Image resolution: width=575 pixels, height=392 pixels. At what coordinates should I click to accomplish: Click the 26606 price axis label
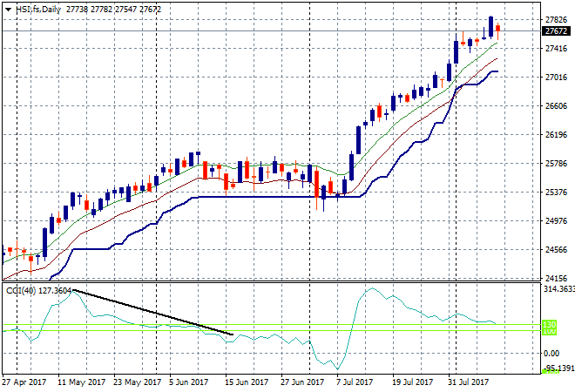coord(557,106)
